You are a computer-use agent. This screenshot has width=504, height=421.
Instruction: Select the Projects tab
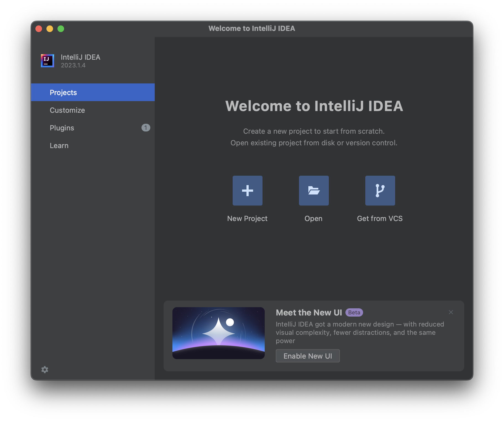[x=93, y=92]
